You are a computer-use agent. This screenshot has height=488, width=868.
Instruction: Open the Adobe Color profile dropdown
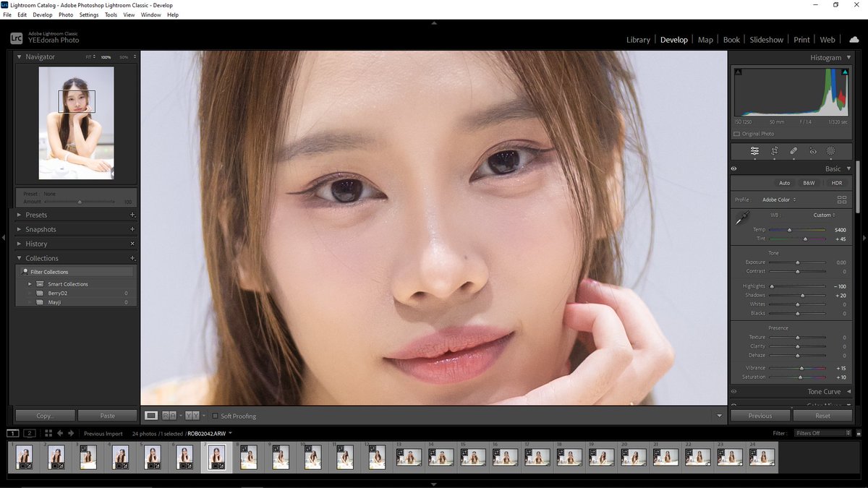779,200
